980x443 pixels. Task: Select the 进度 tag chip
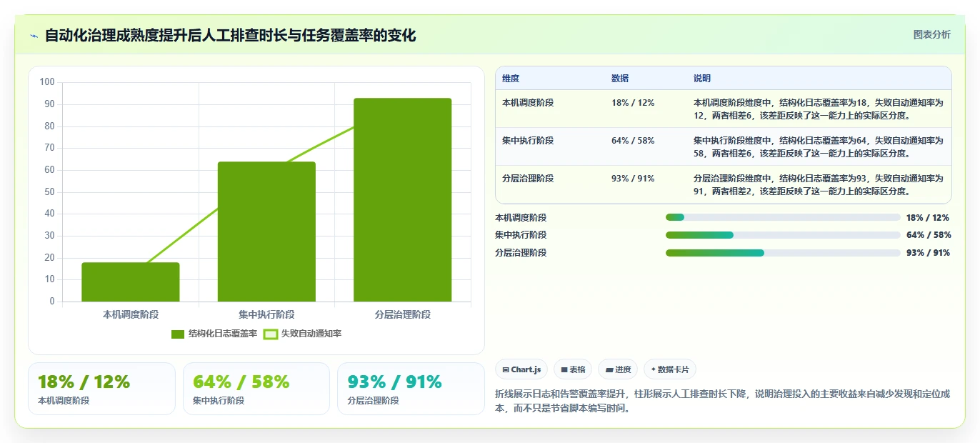click(618, 369)
